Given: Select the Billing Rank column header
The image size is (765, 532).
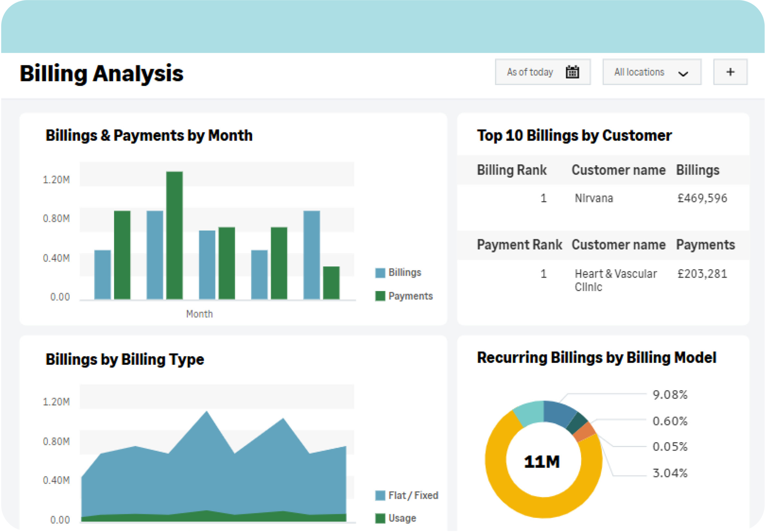Looking at the screenshot, I should pos(512,170).
